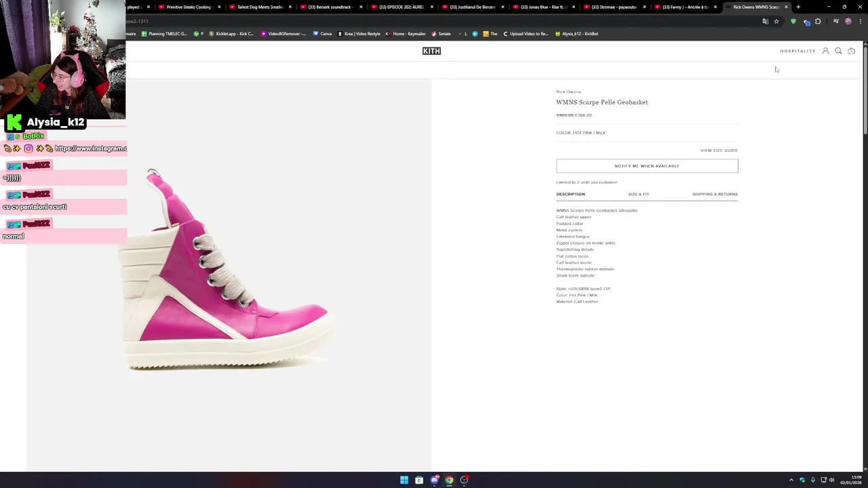Open the Canva bookmark

pos(323,34)
